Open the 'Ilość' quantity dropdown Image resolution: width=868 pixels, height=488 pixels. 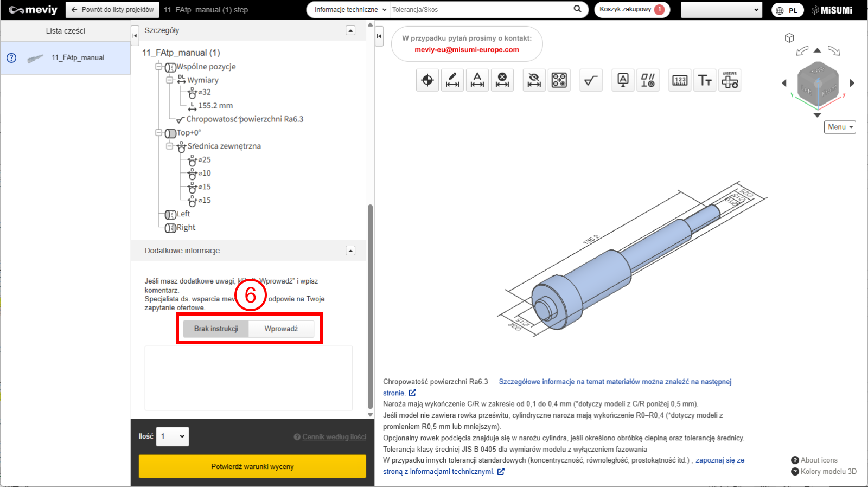(173, 436)
